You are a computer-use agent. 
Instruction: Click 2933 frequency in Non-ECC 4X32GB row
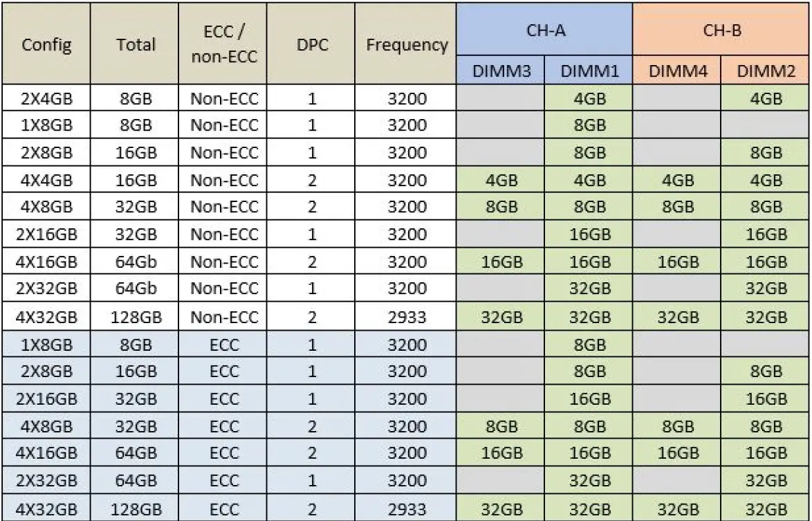[x=406, y=318]
